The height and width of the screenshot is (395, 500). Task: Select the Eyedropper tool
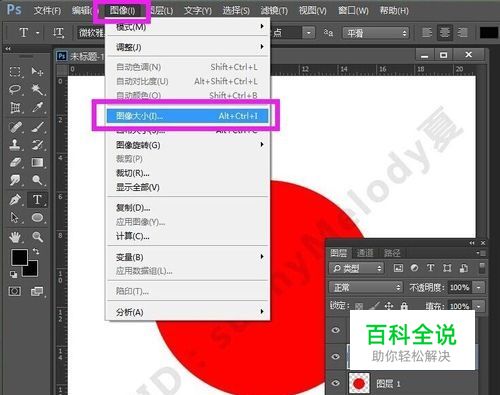pos(37,107)
